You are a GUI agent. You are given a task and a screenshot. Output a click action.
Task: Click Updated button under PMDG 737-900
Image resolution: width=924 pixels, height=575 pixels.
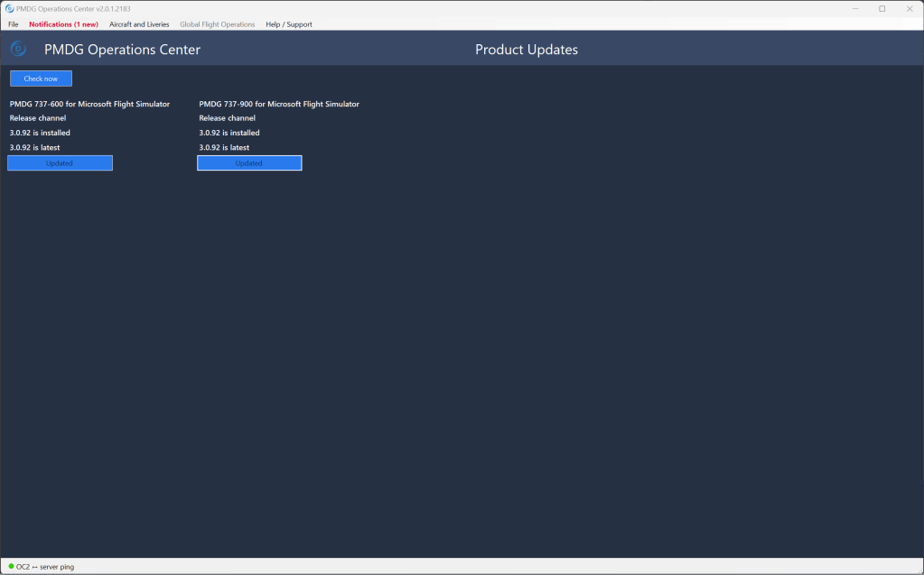click(249, 163)
